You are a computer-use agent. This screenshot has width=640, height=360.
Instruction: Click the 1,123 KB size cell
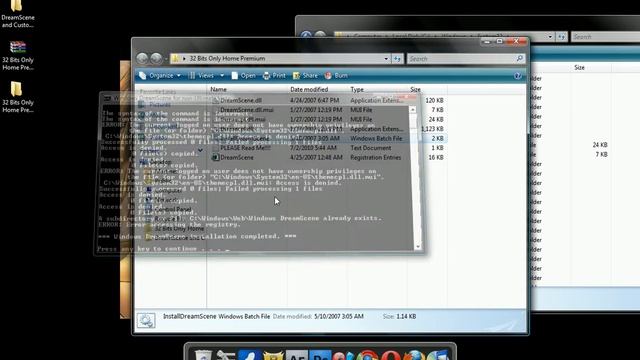(x=432, y=129)
